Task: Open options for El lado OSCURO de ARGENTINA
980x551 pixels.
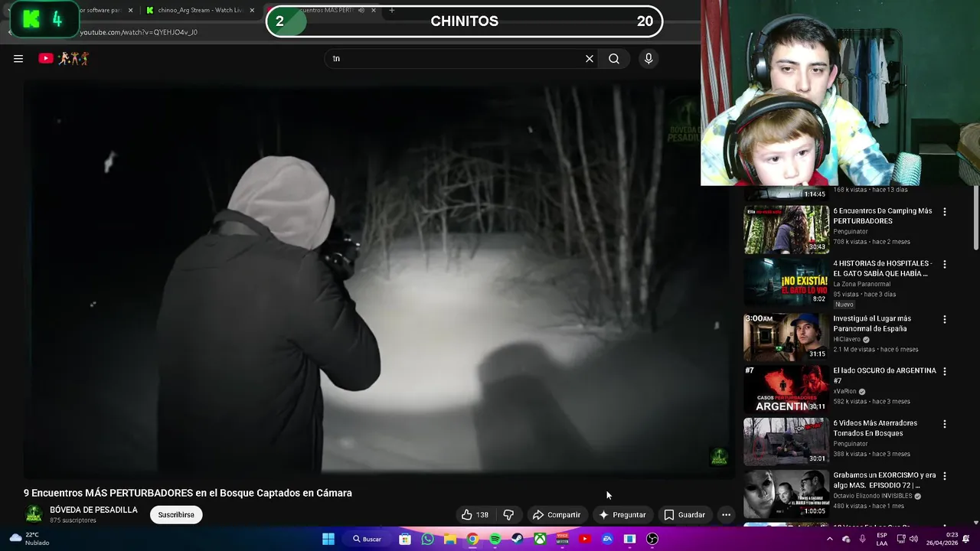Action: (944, 371)
